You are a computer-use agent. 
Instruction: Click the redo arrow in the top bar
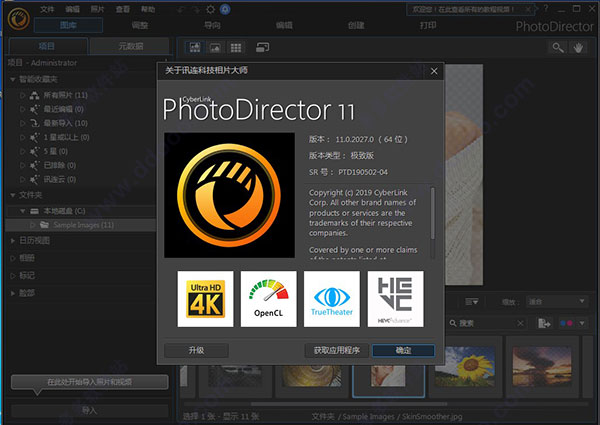(196, 10)
